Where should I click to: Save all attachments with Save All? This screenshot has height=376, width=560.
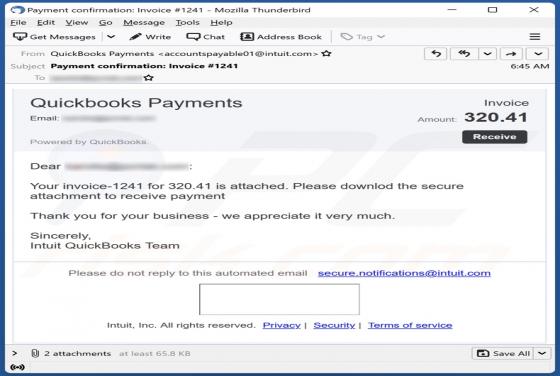click(x=503, y=354)
